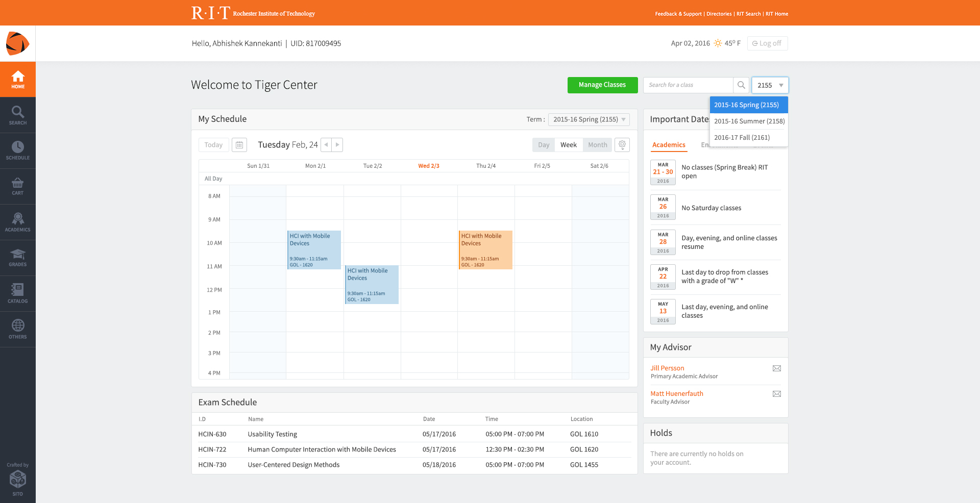Switch schedule to Day view

click(544, 145)
